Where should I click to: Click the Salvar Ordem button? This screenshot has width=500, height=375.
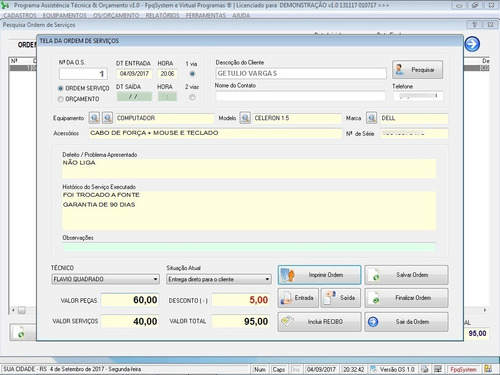tap(406, 275)
